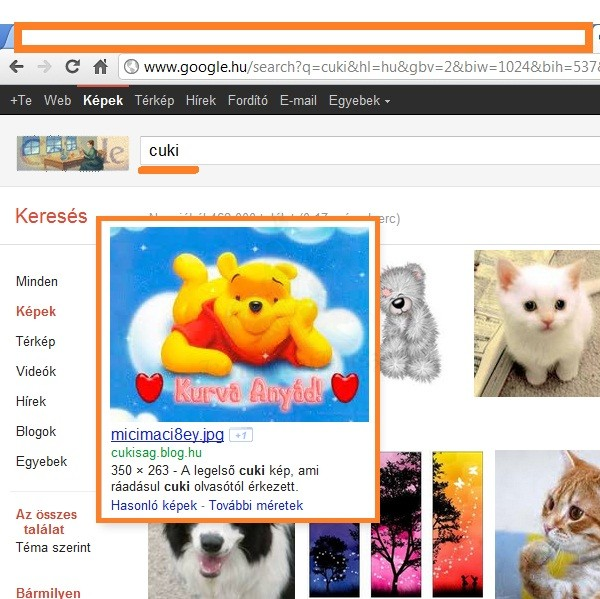Click the browser Back arrow
The image size is (600, 599).
tap(17, 67)
